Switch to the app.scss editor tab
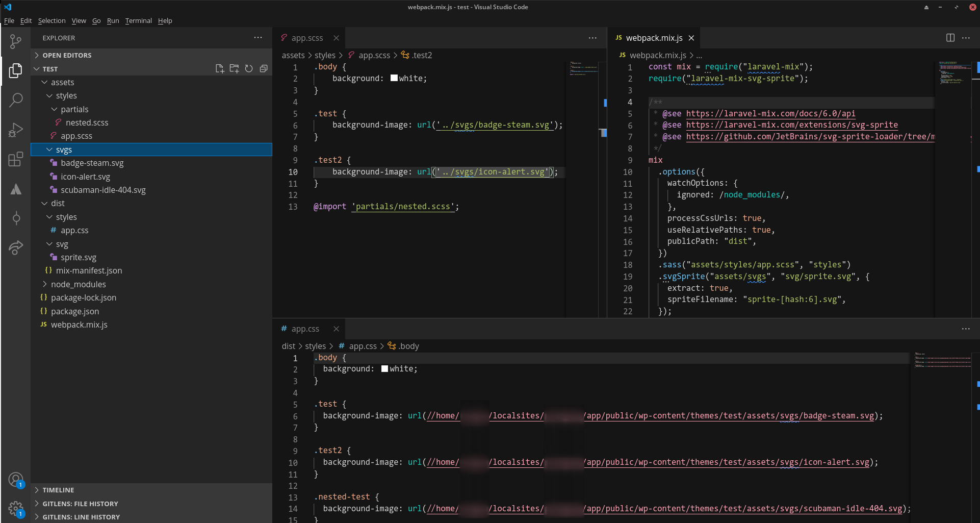This screenshot has height=523, width=980. 306,38
